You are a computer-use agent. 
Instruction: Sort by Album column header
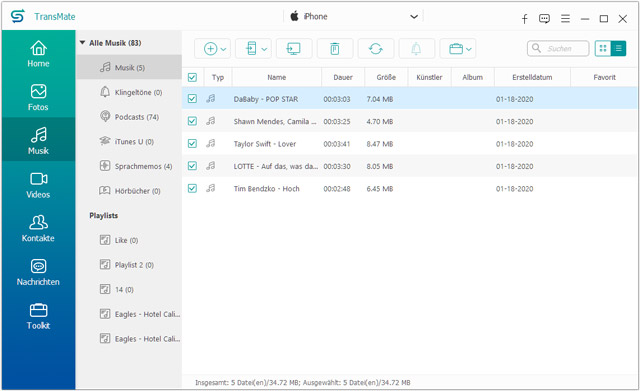click(473, 77)
